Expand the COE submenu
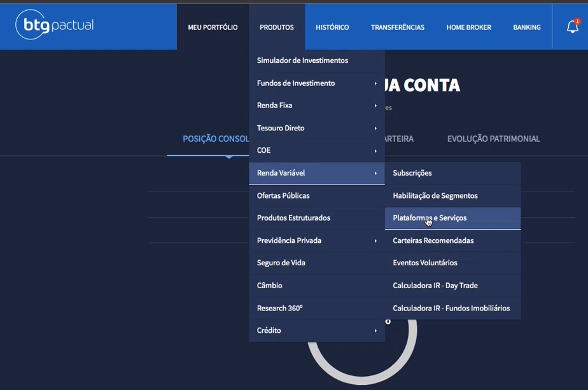588x390 pixels. pyautogui.click(x=317, y=150)
